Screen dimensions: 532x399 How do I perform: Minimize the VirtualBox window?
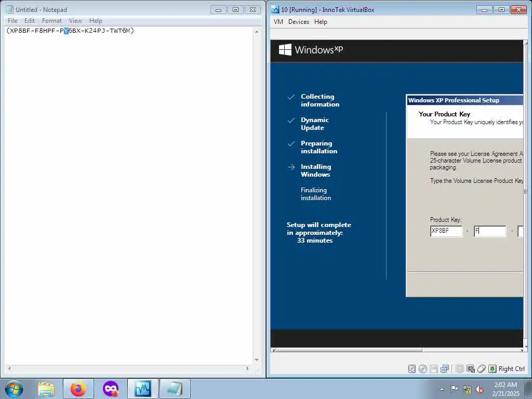[484, 10]
